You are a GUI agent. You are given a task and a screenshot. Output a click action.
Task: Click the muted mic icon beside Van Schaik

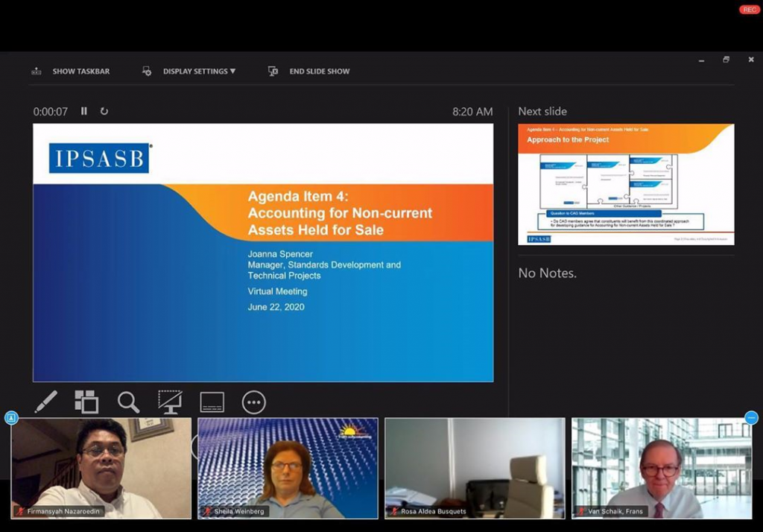[x=581, y=511]
